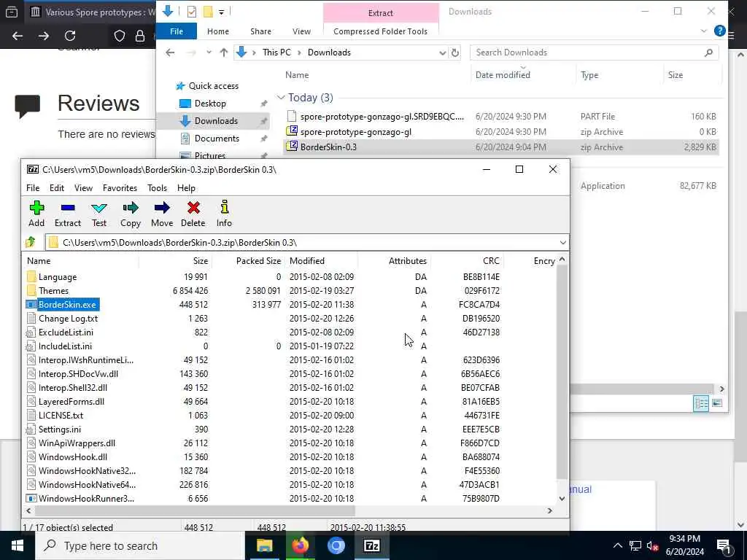Click the Search Downloads field
This screenshot has height=560, width=747.
point(594,52)
